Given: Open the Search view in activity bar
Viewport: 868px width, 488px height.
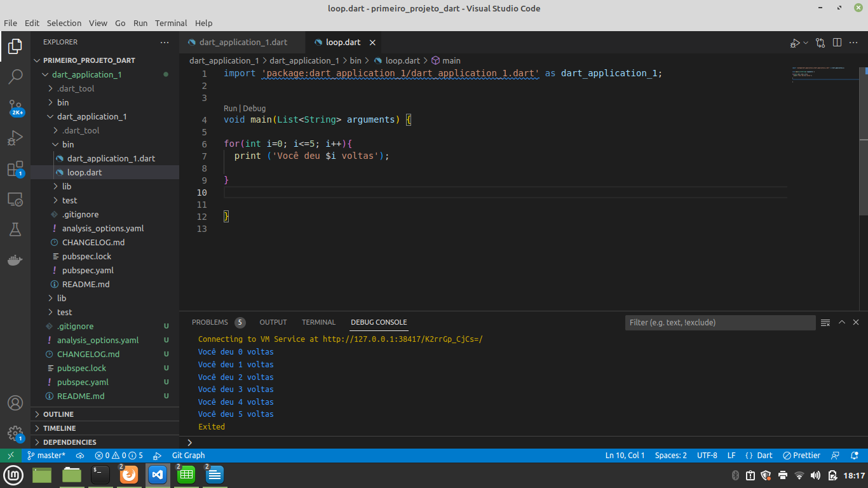Looking at the screenshot, I should click(15, 77).
